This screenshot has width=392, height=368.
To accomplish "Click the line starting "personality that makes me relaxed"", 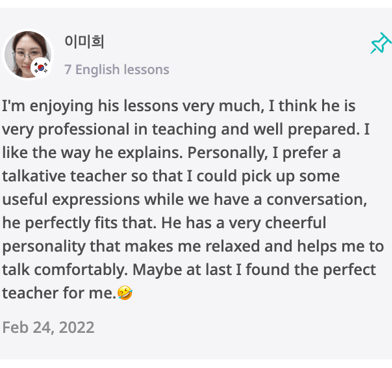I will pos(193,246).
